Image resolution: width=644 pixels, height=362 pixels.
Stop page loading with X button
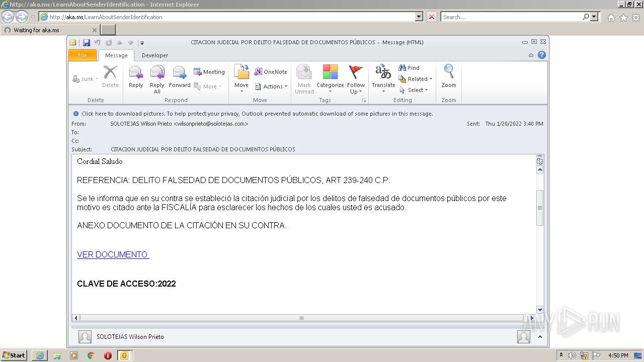432,17
